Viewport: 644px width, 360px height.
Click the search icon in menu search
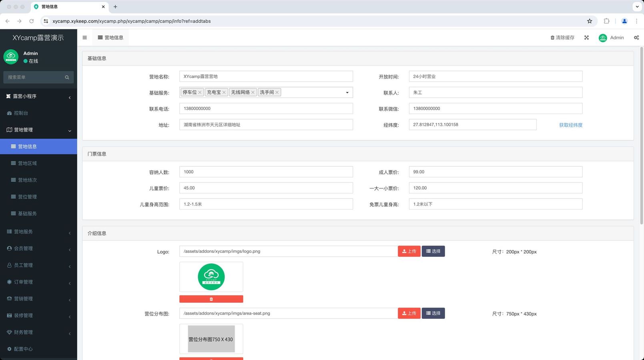pyautogui.click(x=67, y=77)
